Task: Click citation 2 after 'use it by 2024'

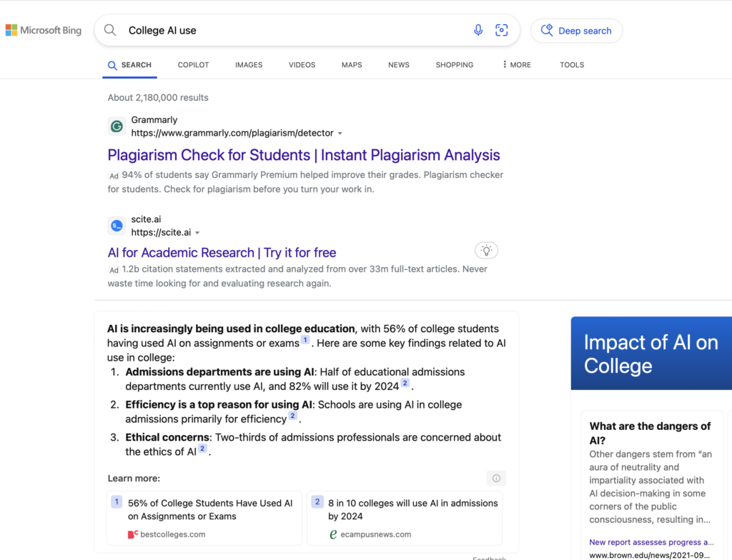Action: (x=405, y=383)
